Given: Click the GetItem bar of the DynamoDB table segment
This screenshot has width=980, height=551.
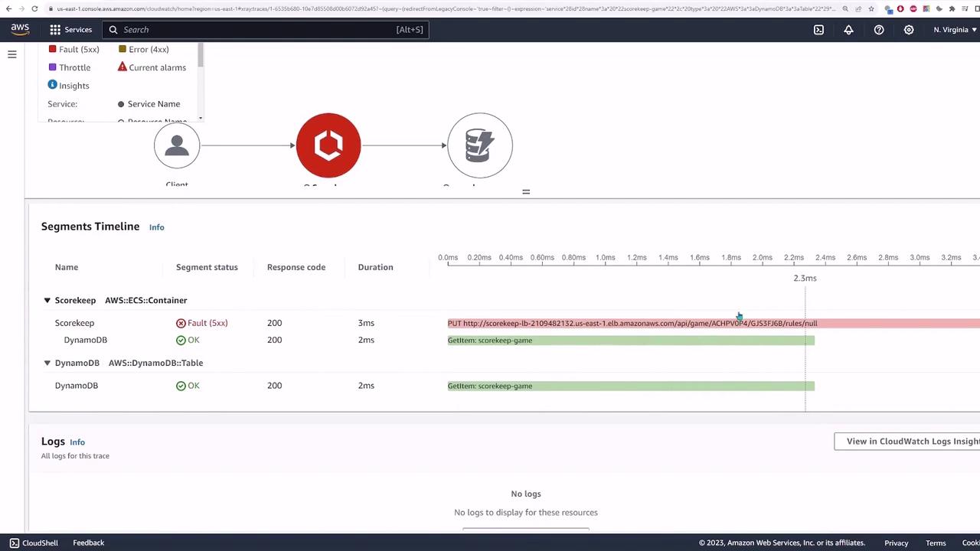Looking at the screenshot, I should coord(631,386).
